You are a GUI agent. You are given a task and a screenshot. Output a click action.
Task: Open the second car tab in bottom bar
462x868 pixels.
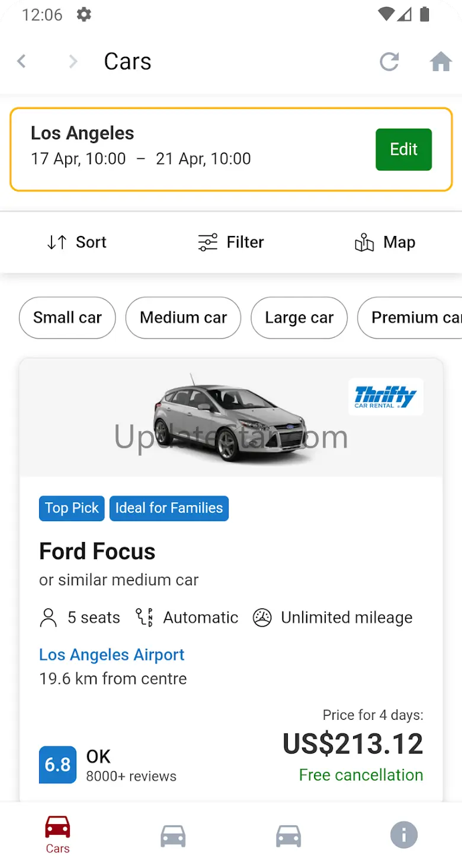pos(173,835)
